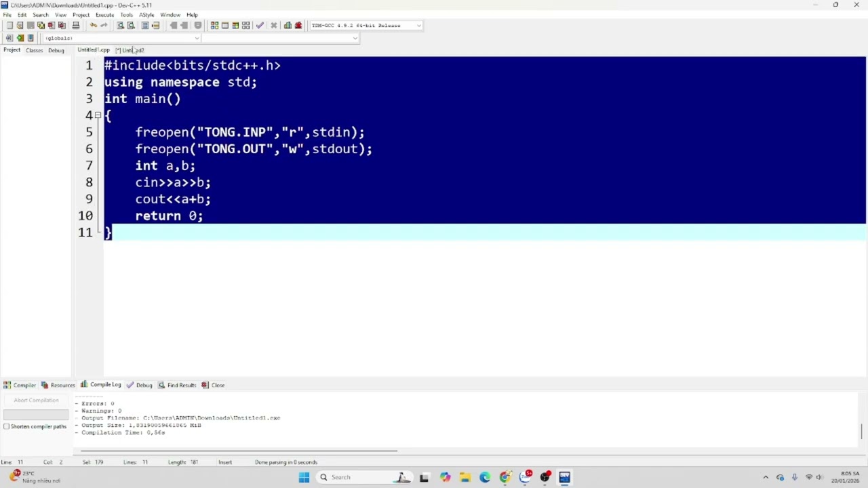Click the Compile toolbar icon (four colored squares)
Viewport: 868px width, 488px height.
214,25
